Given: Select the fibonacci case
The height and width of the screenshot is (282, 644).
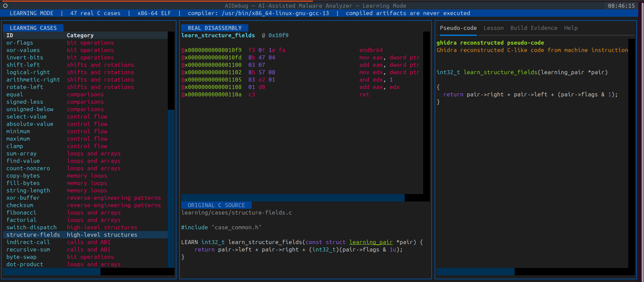Looking at the screenshot, I should [x=85, y=213].
